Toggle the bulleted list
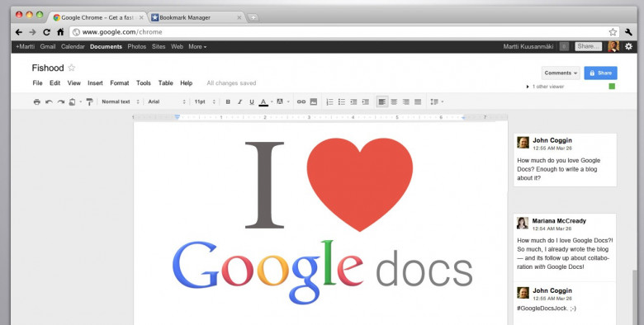This screenshot has width=644, height=325. pos(341,101)
